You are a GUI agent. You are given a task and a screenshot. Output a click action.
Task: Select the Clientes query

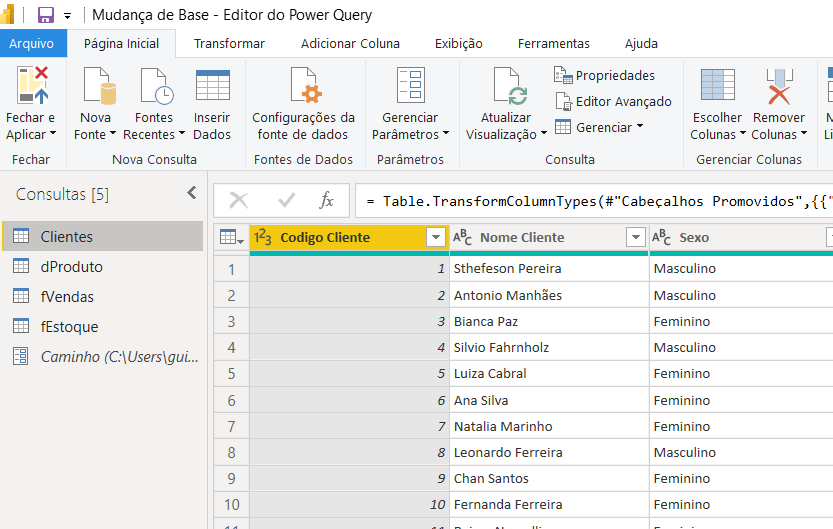click(x=103, y=236)
